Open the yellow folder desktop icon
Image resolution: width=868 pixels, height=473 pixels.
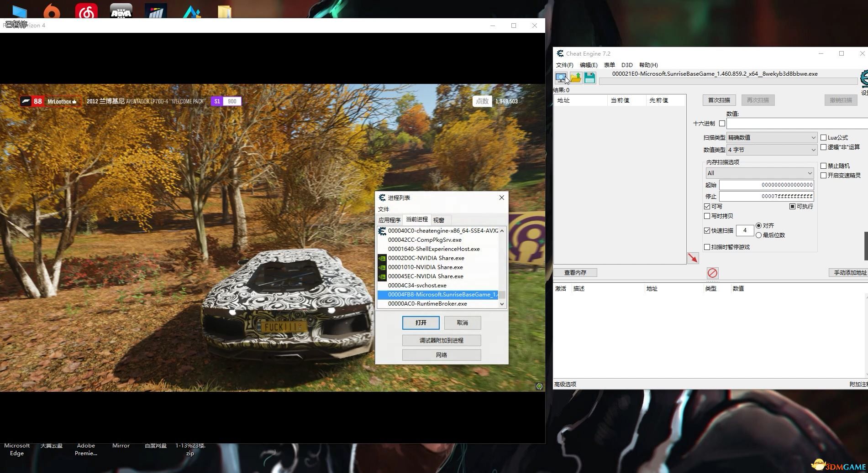point(225,12)
